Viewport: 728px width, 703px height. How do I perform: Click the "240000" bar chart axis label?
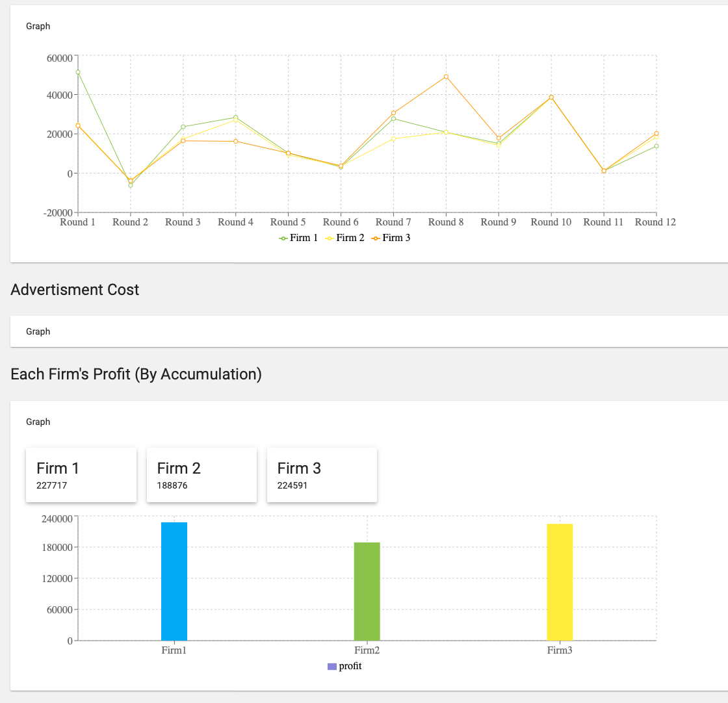(x=57, y=518)
